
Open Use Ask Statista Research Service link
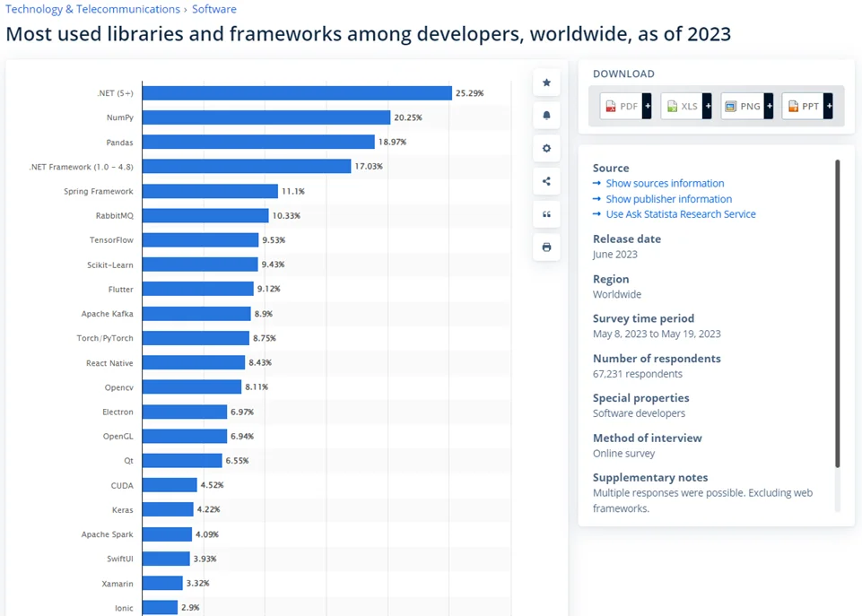pos(681,214)
